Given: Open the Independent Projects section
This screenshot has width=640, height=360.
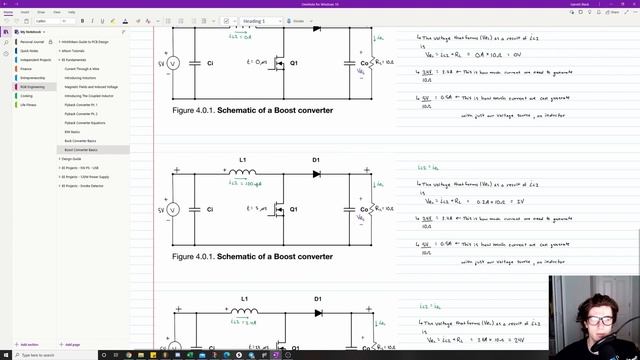Looking at the screenshot, I should [36, 60].
